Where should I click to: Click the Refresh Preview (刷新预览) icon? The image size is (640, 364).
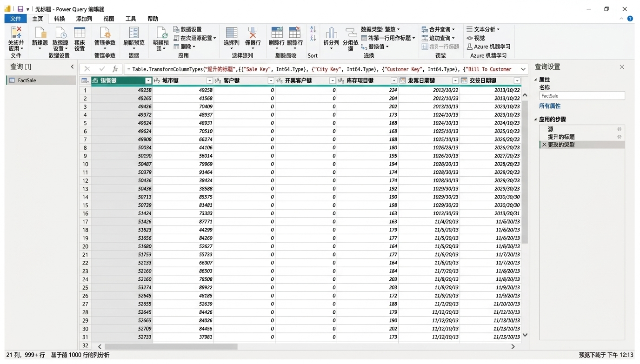click(134, 33)
